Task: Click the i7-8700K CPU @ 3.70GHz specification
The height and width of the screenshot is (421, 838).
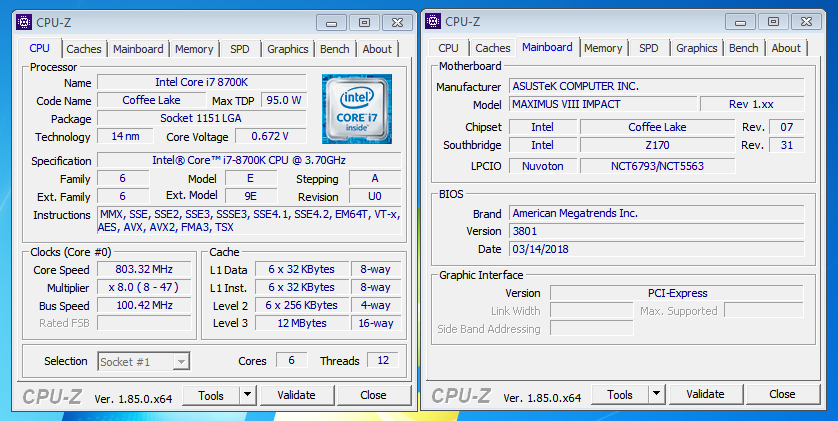Action: point(249,160)
